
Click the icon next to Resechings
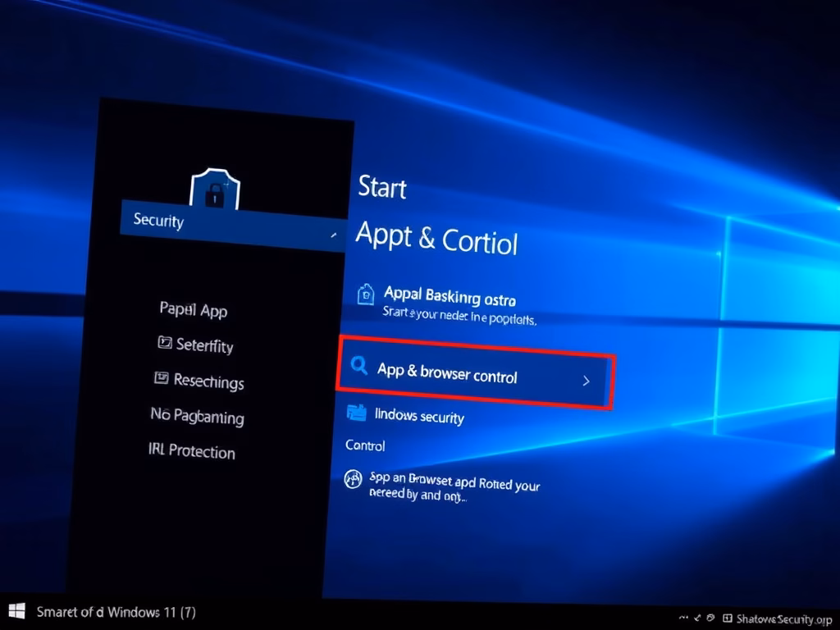(x=162, y=377)
